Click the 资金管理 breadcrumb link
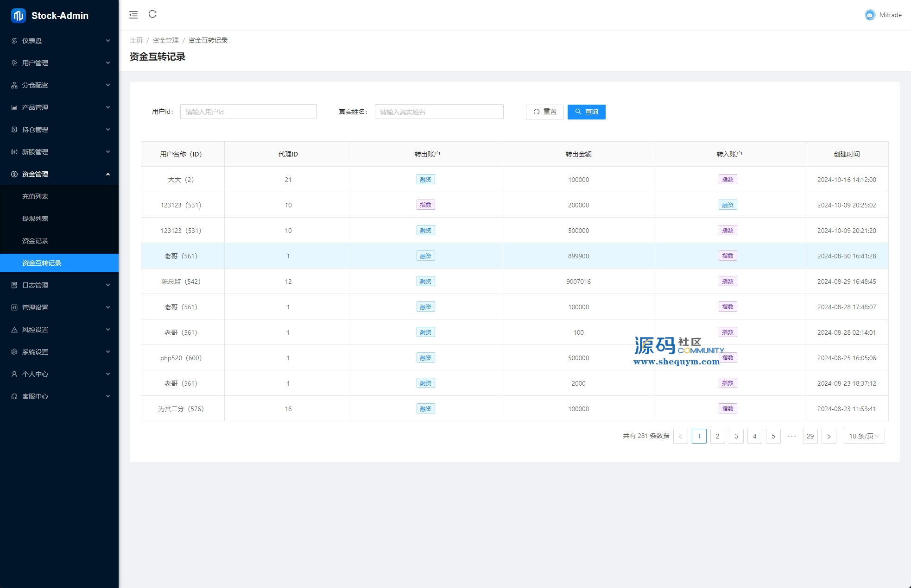The image size is (911, 588). point(165,40)
